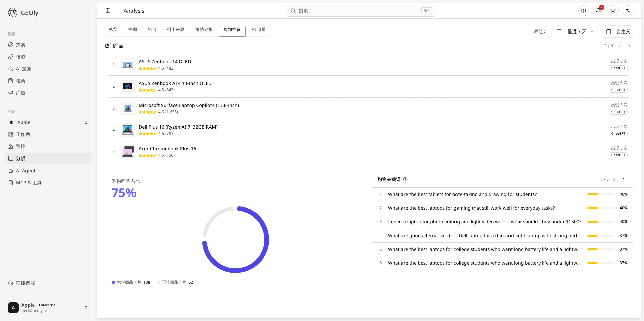644x321 pixels.
Task: Open 在线客服 online support
Action: pyautogui.click(x=48, y=283)
